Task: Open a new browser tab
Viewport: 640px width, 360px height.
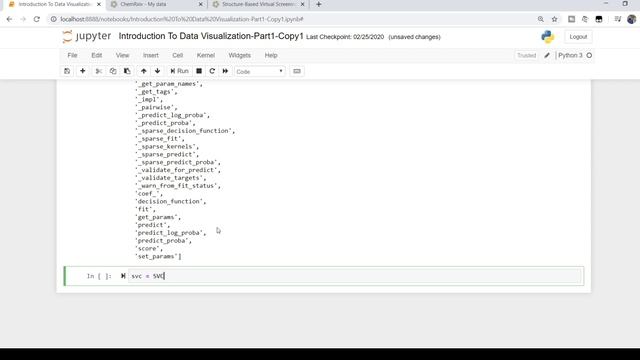Action: (x=318, y=4)
